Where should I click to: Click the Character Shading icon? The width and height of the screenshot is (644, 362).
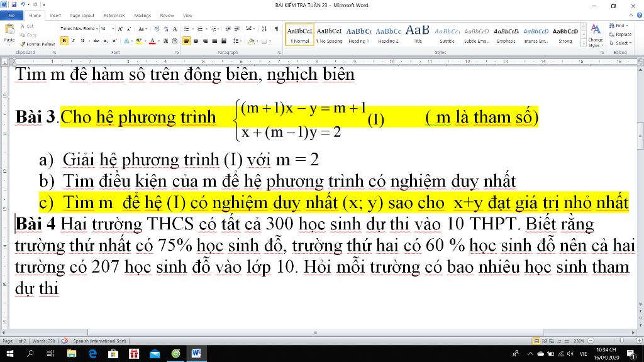click(x=166, y=41)
